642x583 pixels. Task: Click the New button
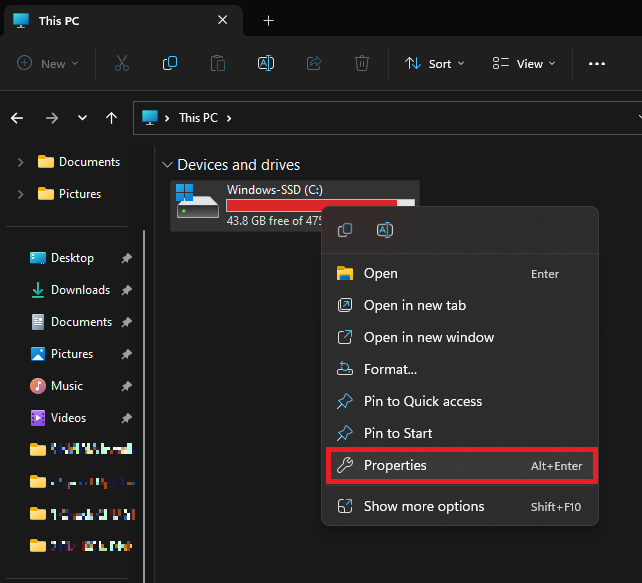(x=45, y=63)
